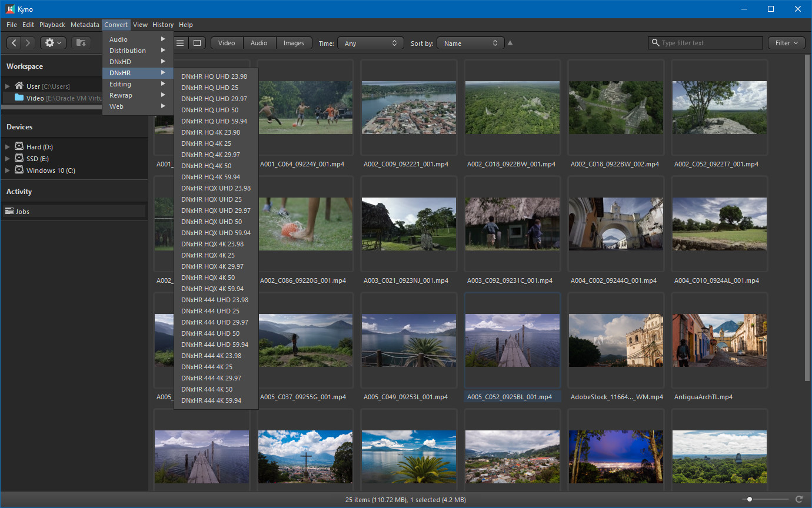The image size is (812, 508).
Task: Adjust the thumbnail size slider
Action: (x=750, y=499)
